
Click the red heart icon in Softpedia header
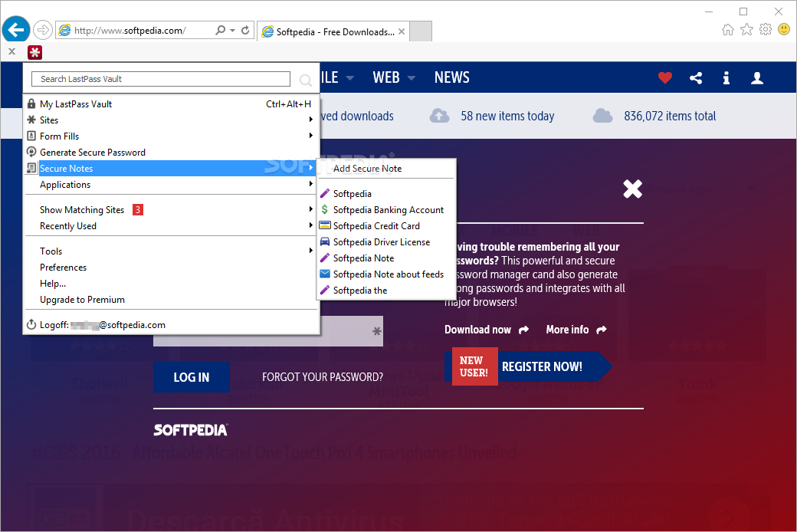pyautogui.click(x=665, y=78)
